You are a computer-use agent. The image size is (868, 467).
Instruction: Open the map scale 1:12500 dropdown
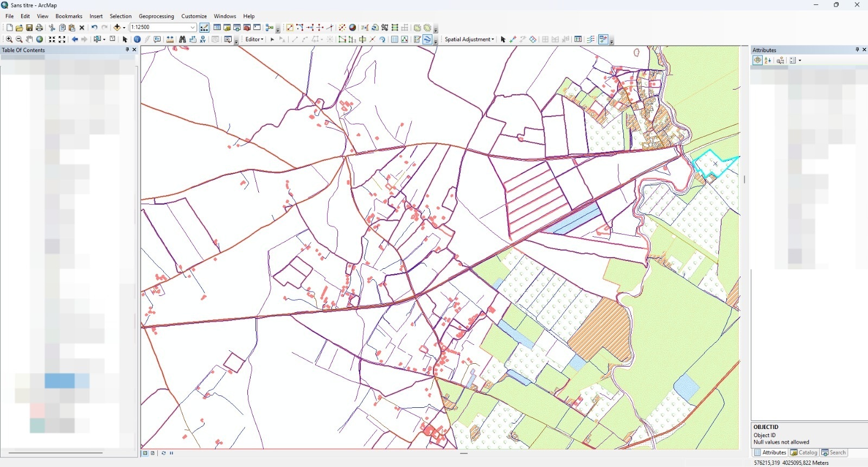pos(193,28)
